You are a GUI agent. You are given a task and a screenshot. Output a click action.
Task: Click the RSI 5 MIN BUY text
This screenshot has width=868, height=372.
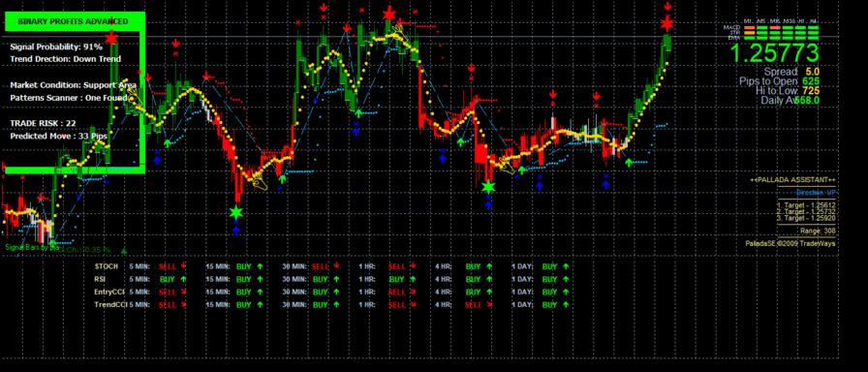168,280
